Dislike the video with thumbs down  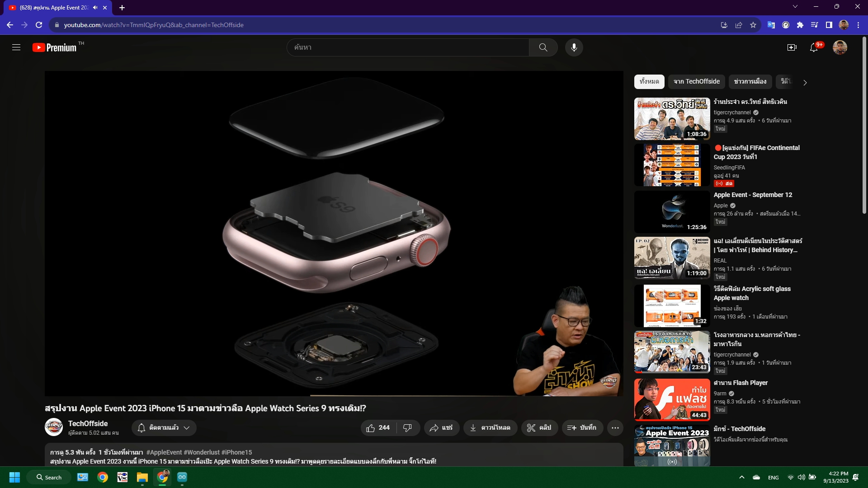pos(407,427)
